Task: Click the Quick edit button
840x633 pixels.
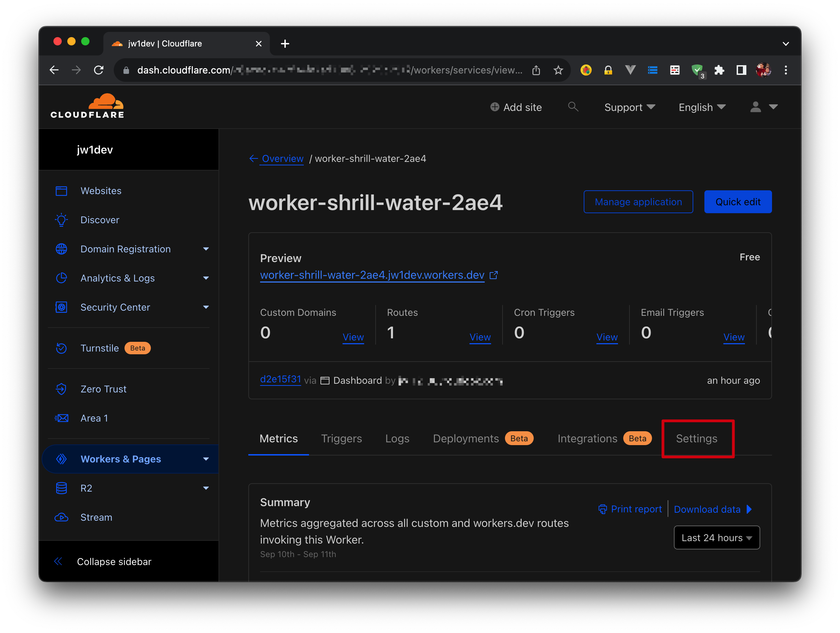Action: coord(737,202)
